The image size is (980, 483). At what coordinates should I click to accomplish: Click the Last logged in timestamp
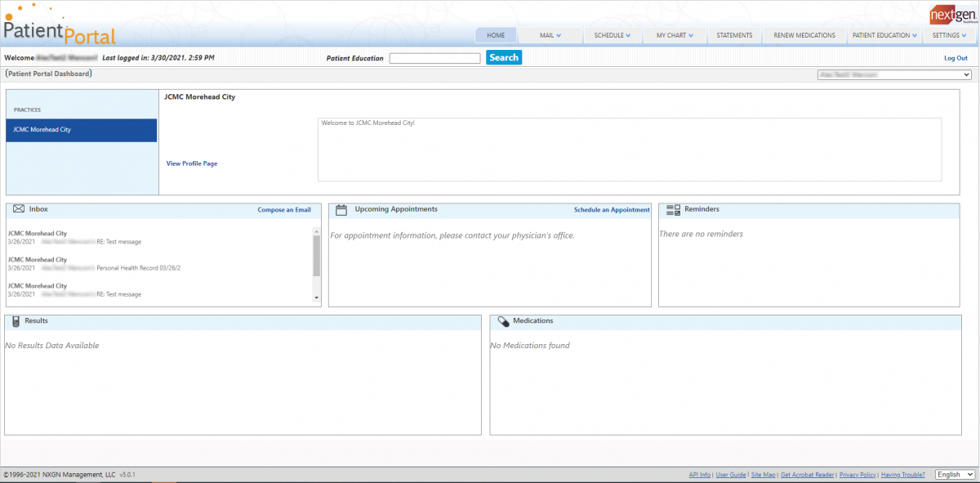click(x=158, y=58)
